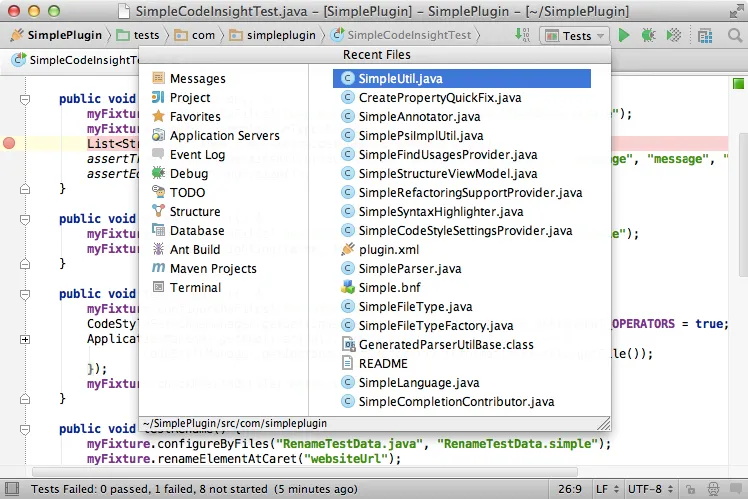Screen dimensions: 748x499
Task: Open Project Structure icon in toolbar
Action: [705, 36]
